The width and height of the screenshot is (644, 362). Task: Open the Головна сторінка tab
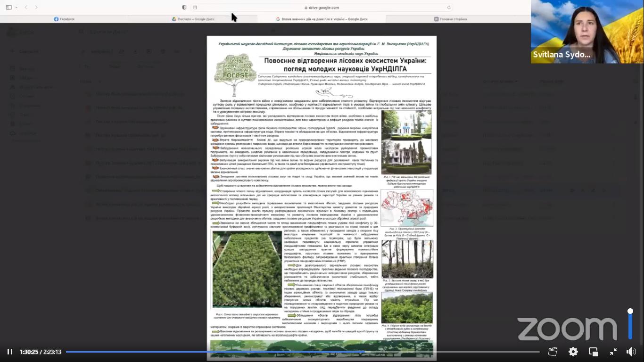(x=451, y=19)
